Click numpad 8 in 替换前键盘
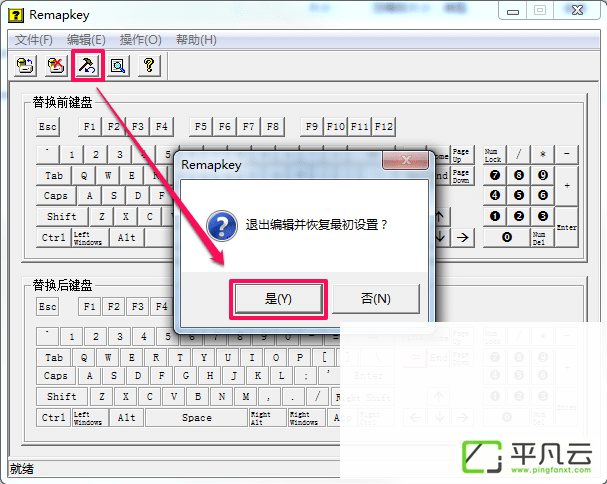The width and height of the screenshot is (607, 484). point(519,175)
